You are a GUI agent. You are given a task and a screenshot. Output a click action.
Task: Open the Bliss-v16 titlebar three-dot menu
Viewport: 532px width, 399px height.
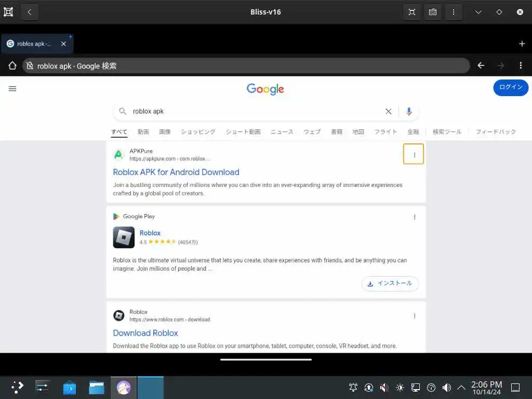tap(453, 12)
